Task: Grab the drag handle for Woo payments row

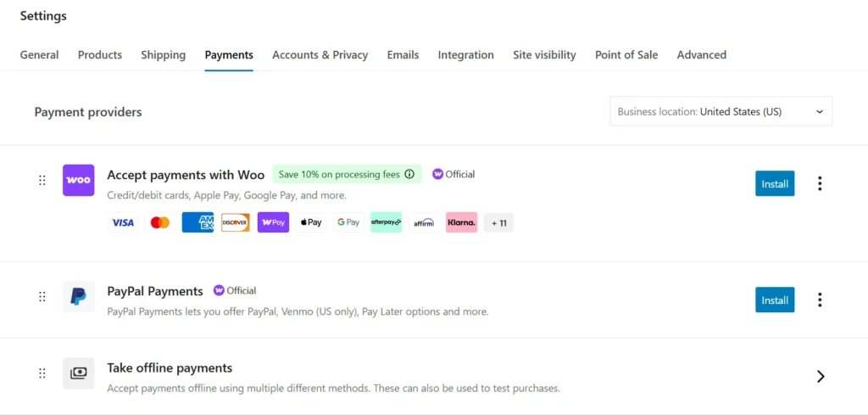Action: [42, 181]
